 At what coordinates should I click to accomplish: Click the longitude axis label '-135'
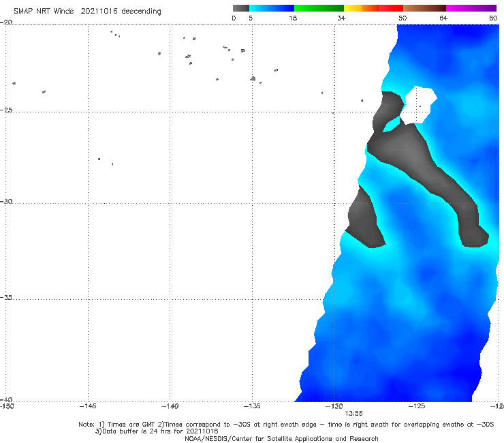[252, 406]
